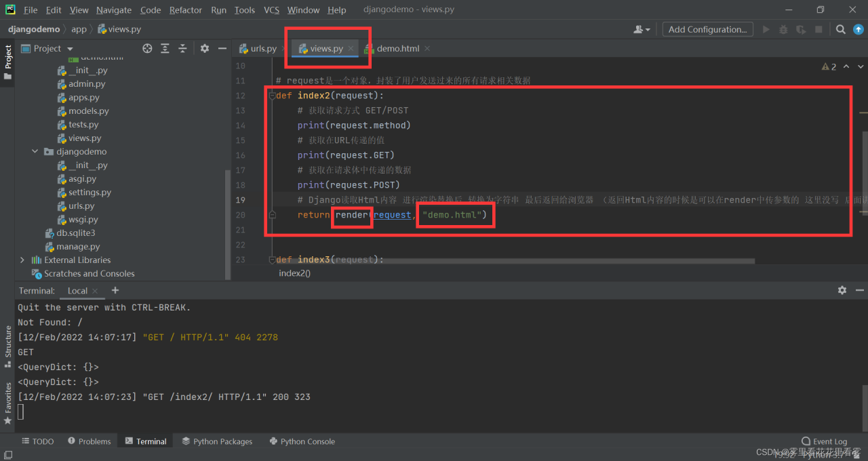The height and width of the screenshot is (461, 868).
Task: Fold index3 function with gutter arrow
Action: pos(272,260)
